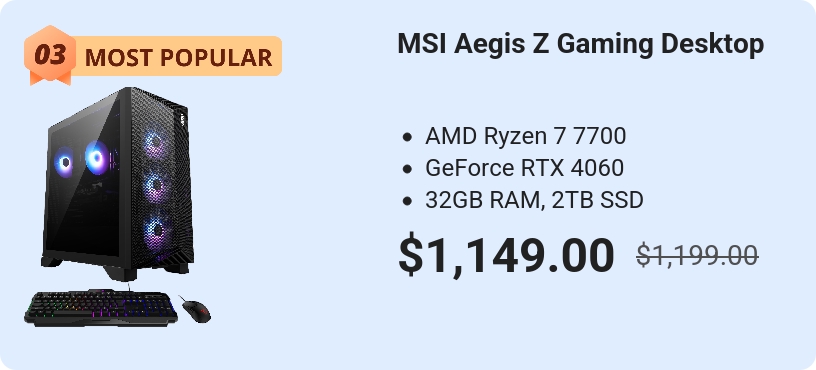
Task: Click the bullet dot before GeForce RTX 4060
Action: (x=407, y=169)
